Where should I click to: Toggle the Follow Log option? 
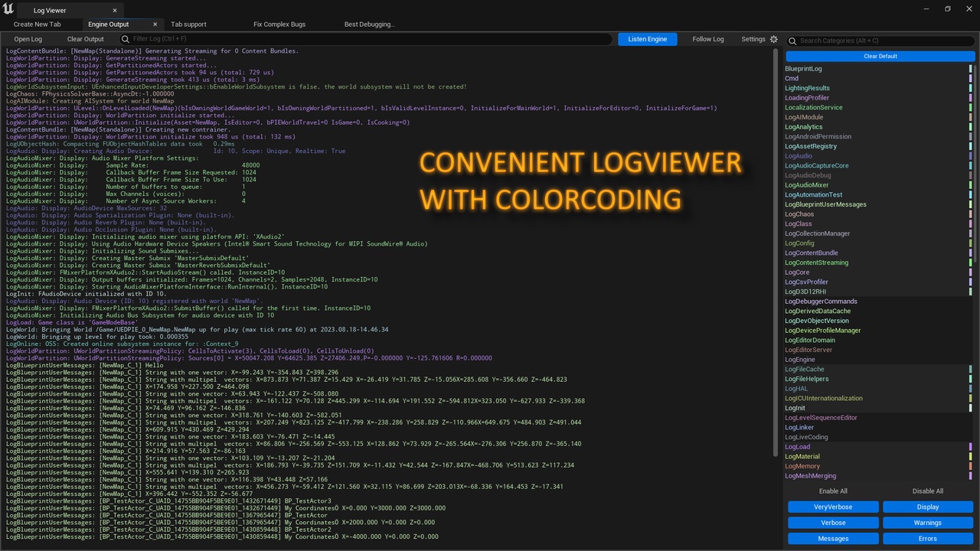(x=708, y=39)
